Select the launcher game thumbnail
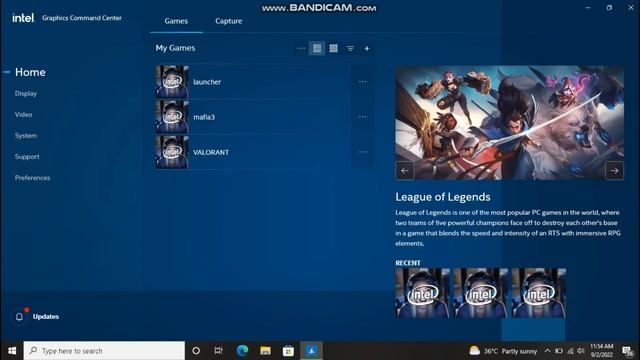640x360 pixels. 172,82
